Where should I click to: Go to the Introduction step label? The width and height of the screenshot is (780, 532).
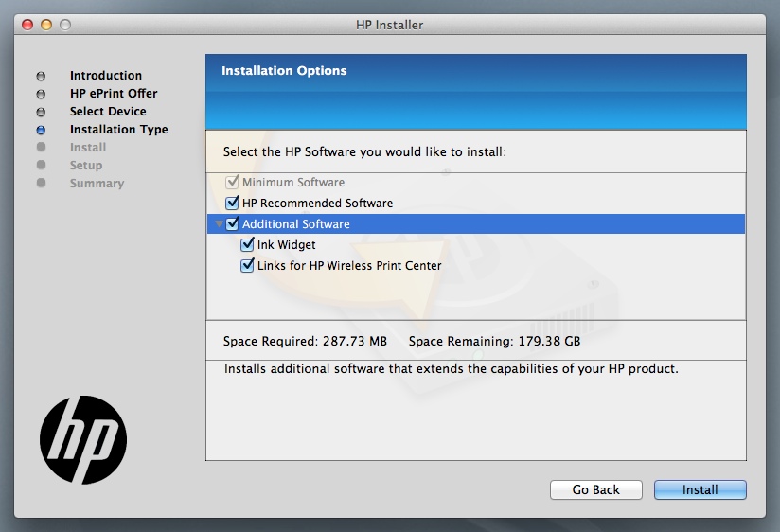click(x=105, y=76)
